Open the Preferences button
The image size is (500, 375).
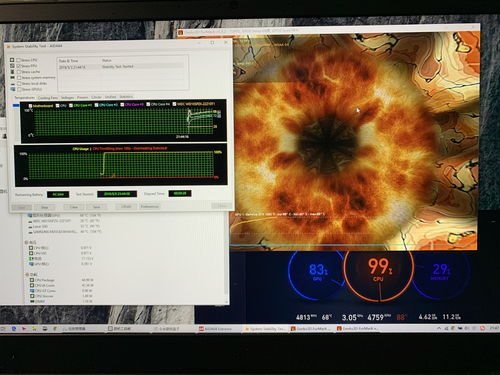point(149,207)
